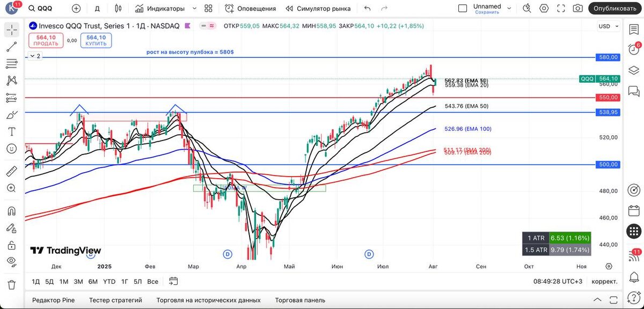Viewport: 644px width, 309px height.
Task: Open the broadcast feed icon with badge 11
Action: coord(634,256)
